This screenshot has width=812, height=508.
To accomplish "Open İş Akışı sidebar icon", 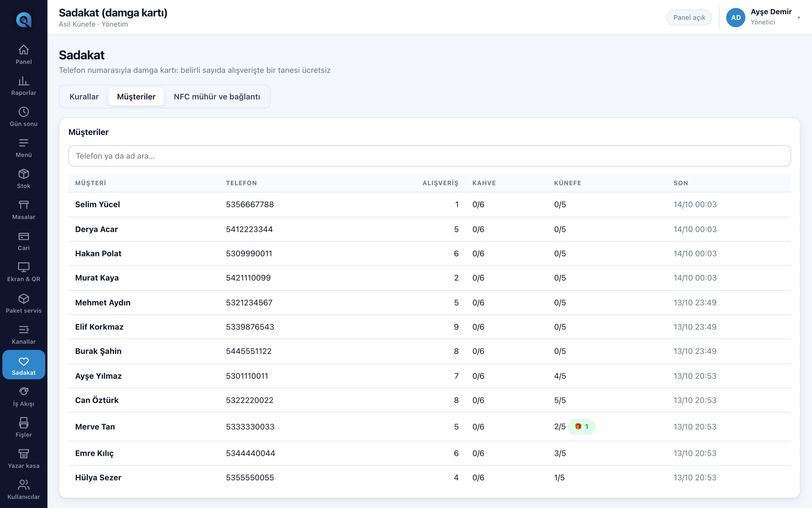I will (23, 391).
